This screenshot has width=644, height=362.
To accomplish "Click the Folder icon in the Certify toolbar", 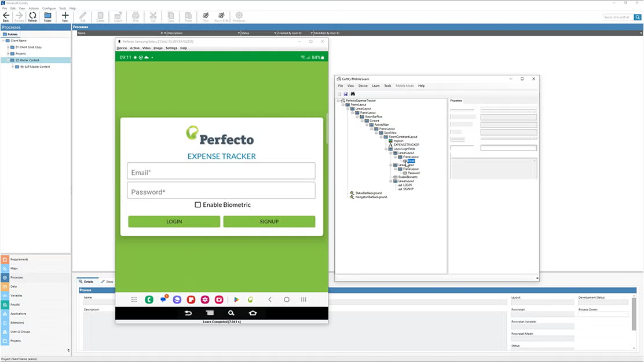I will pyautogui.click(x=47, y=16).
